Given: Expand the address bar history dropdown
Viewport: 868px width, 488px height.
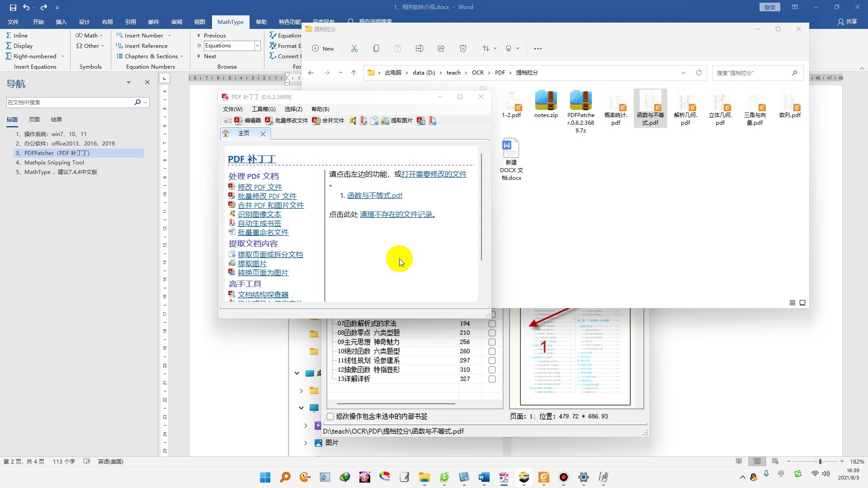Looking at the screenshot, I should point(684,73).
